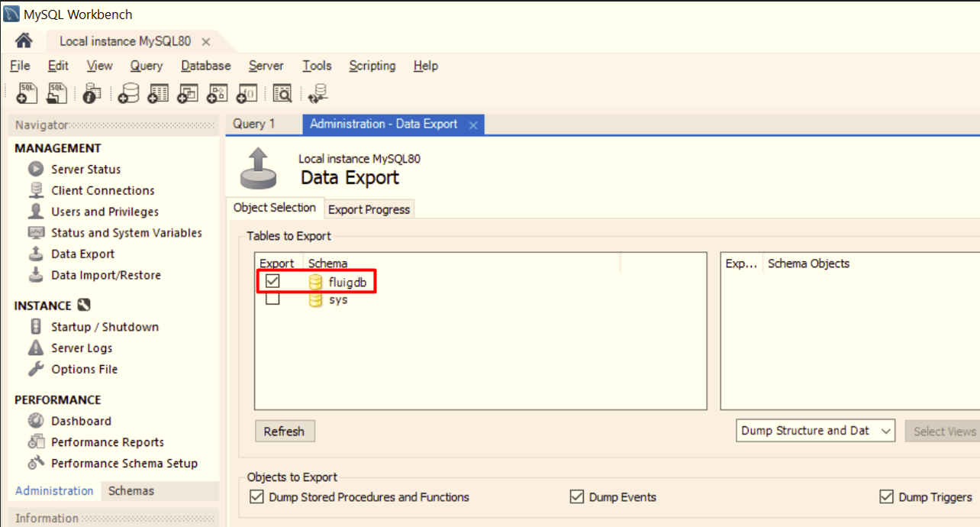Open the Edit menu
The height and width of the screenshot is (527, 980).
58,66
